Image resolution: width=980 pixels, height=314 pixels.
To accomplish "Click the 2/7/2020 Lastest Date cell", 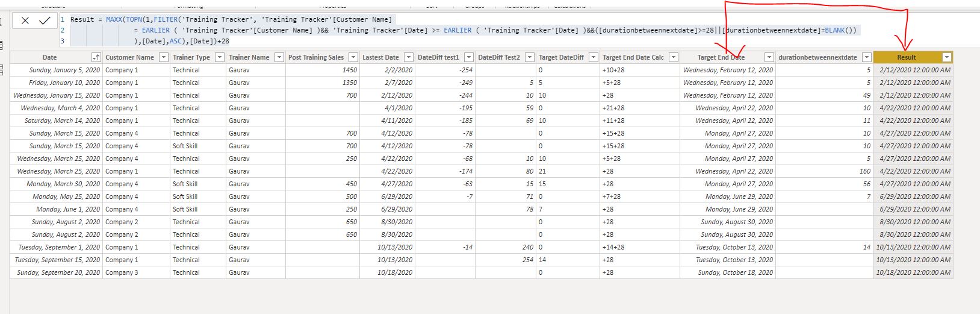I will pyautogui.click(x=387, y=83).
